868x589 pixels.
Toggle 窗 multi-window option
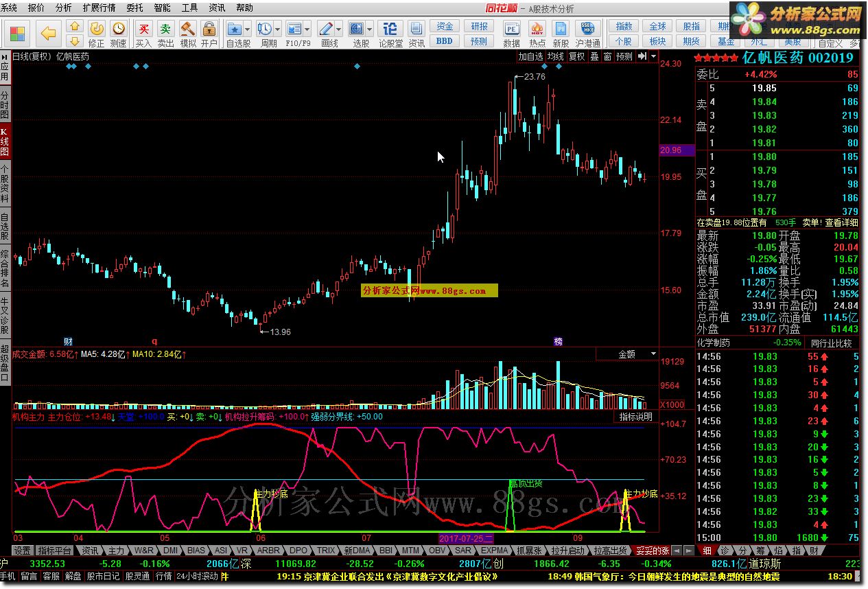607,56
